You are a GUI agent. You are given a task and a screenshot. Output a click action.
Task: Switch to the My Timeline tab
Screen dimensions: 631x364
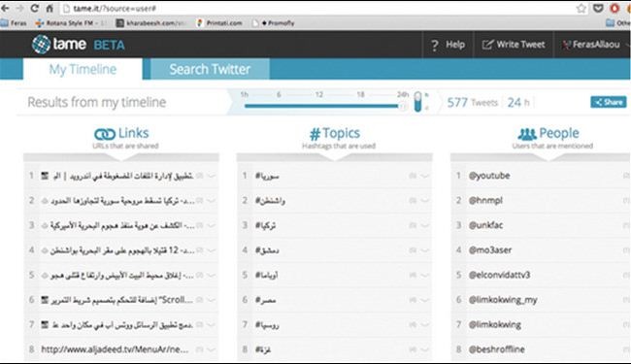point(83,69)
